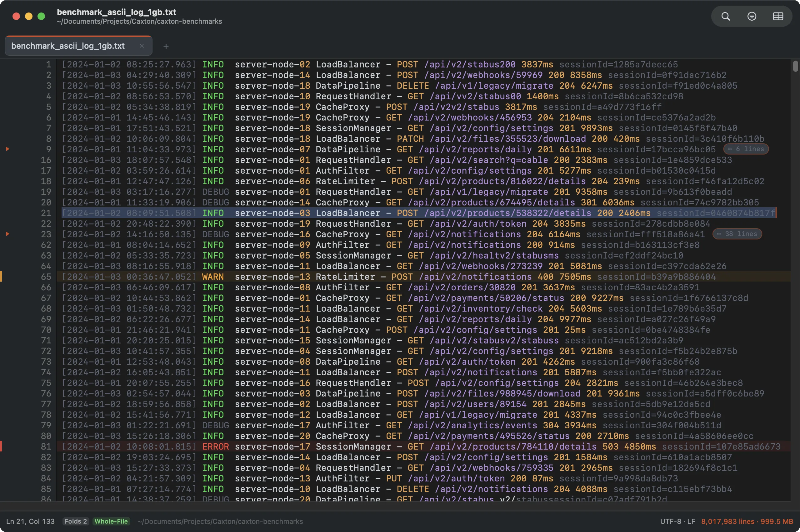Click sessionId=0460874b817f on line 21

[716, 213]
